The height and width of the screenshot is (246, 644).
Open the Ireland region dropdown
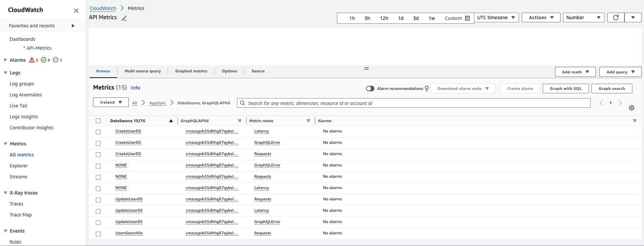tap(111, 102)
